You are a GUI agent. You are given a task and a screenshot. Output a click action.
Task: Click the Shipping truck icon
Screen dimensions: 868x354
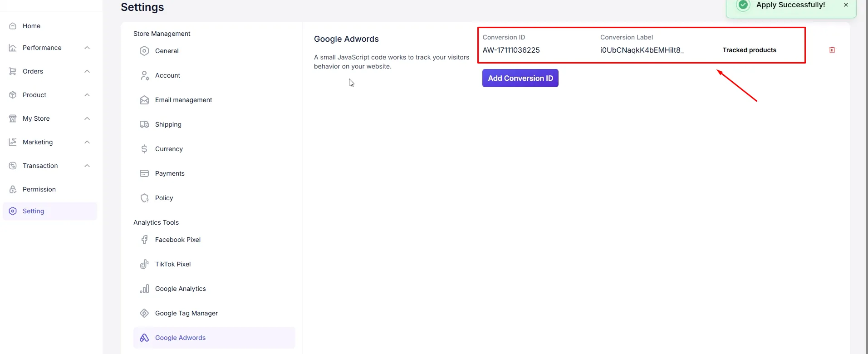144,124
